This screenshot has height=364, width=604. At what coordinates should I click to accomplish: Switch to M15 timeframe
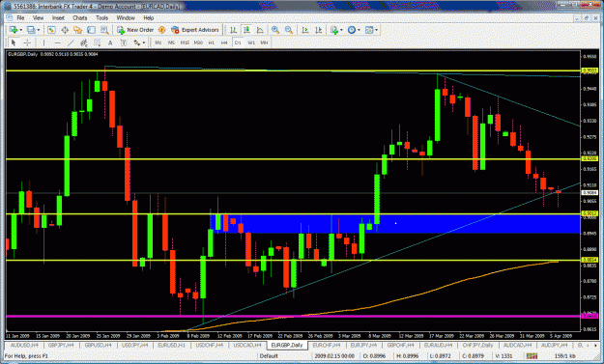(185, 42)
